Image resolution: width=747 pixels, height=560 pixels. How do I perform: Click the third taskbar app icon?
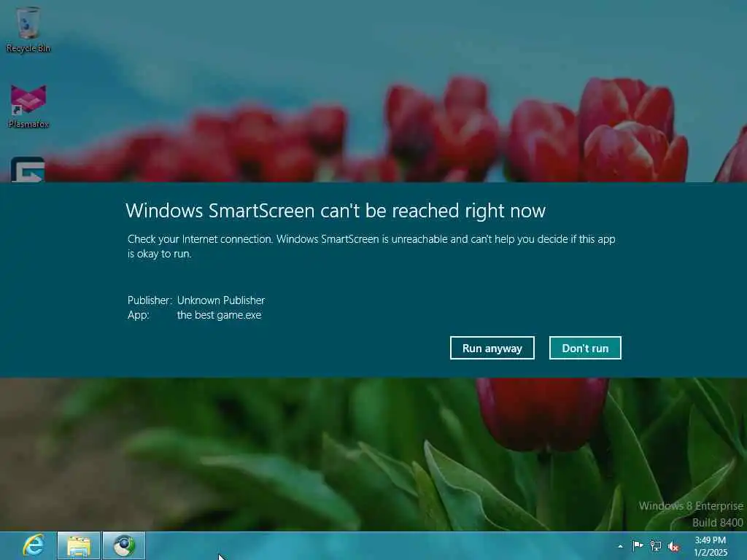click(x=124, y=545)
